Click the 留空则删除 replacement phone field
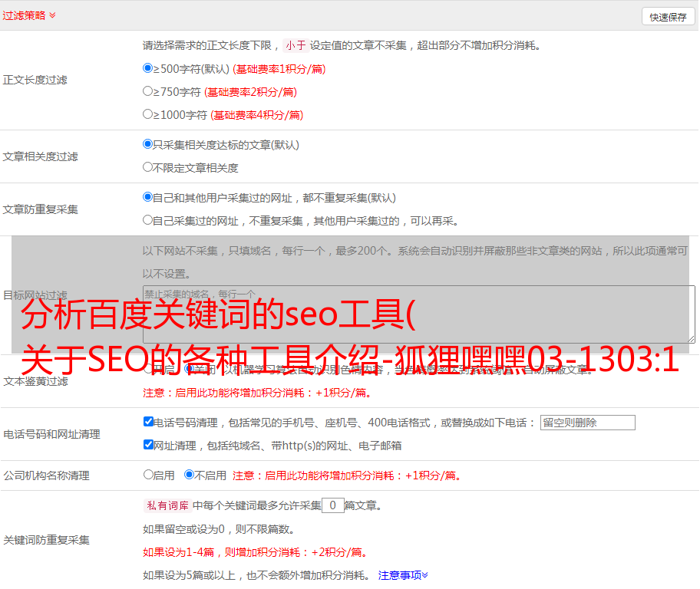This screenshot has width=700, height=589. pyautogui.click(x=587, y=423)
